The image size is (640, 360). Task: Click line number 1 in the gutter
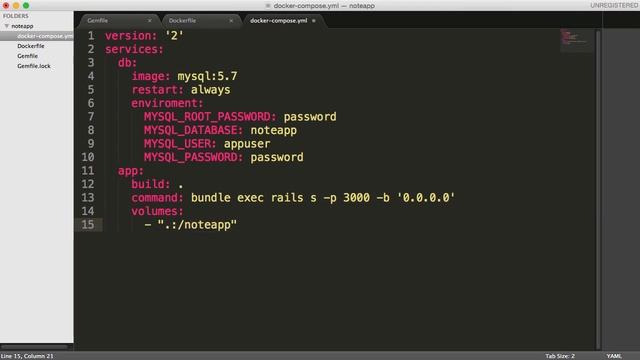click(x=91, y=36)
